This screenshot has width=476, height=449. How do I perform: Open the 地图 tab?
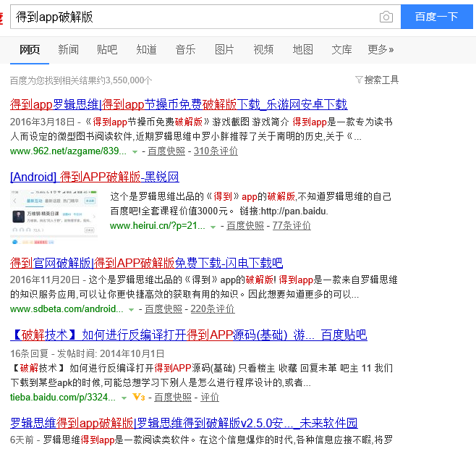point(302,49)
